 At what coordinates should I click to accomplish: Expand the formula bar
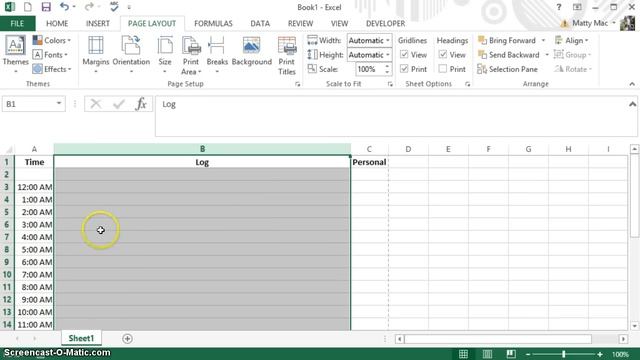pos(632,104)
